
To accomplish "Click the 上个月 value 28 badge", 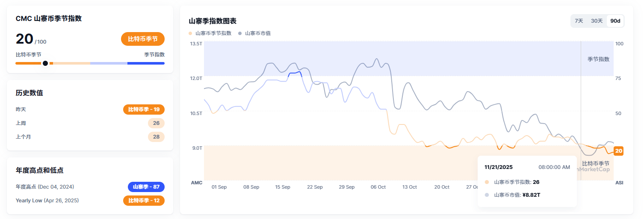I will 156,137.
